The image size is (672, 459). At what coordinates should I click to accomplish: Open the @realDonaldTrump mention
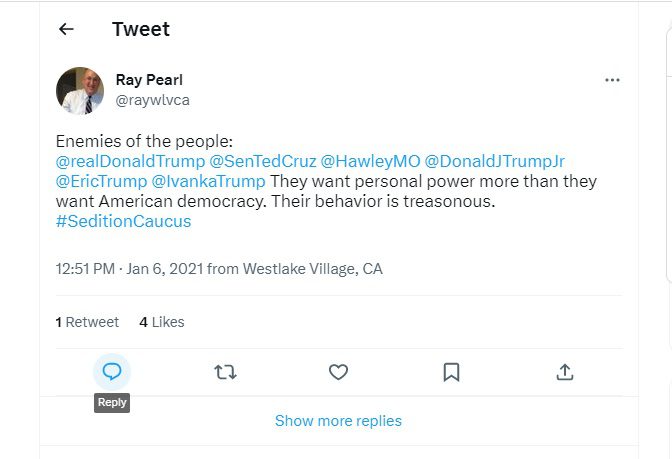pyautogui.click(x=130, y=161)
